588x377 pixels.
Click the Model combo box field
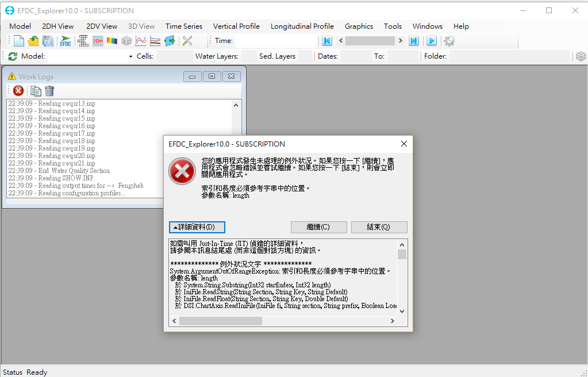pyautogui.click(x=91, y=57)
